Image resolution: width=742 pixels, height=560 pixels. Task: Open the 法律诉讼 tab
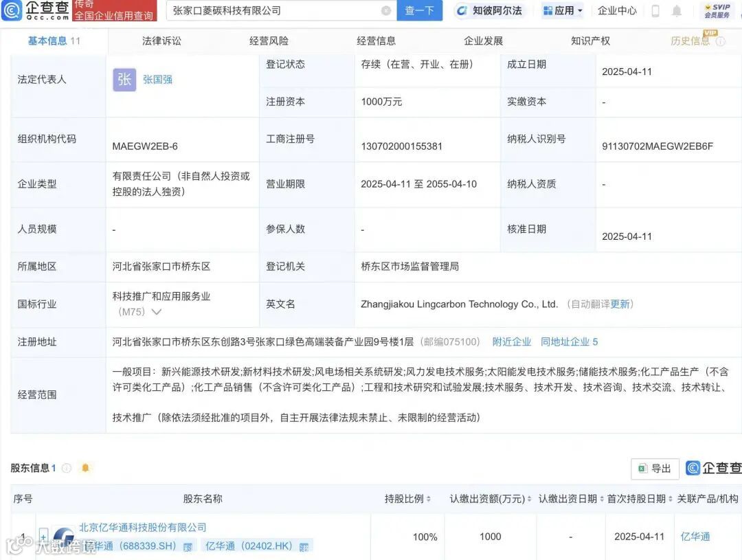tap(162, 41)
